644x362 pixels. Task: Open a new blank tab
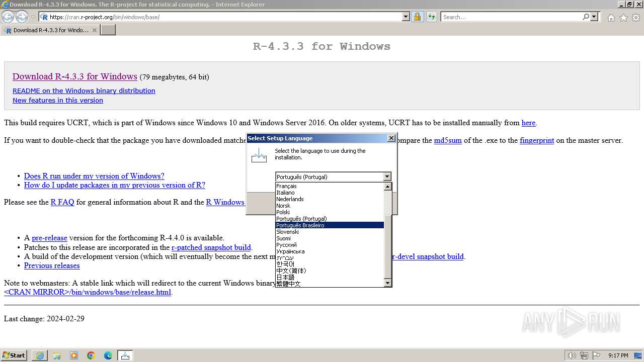(x=108, y=30)
